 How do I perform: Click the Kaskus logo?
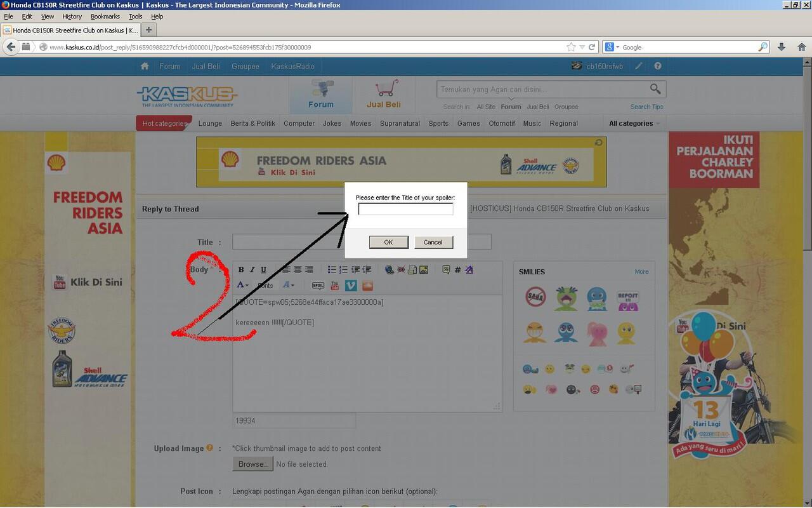[x=187, y=96]
